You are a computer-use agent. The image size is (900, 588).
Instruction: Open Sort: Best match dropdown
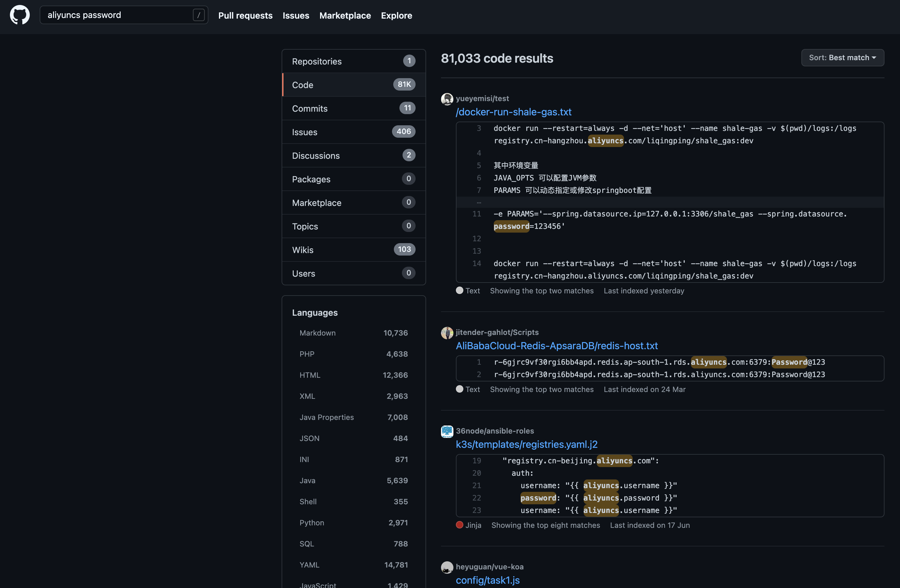click(842, 56)
